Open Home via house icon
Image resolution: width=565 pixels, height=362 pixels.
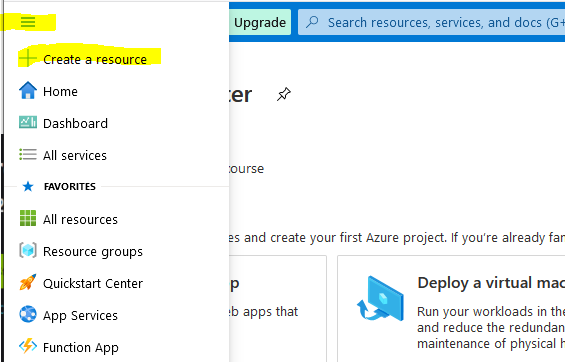coord(28,90)
